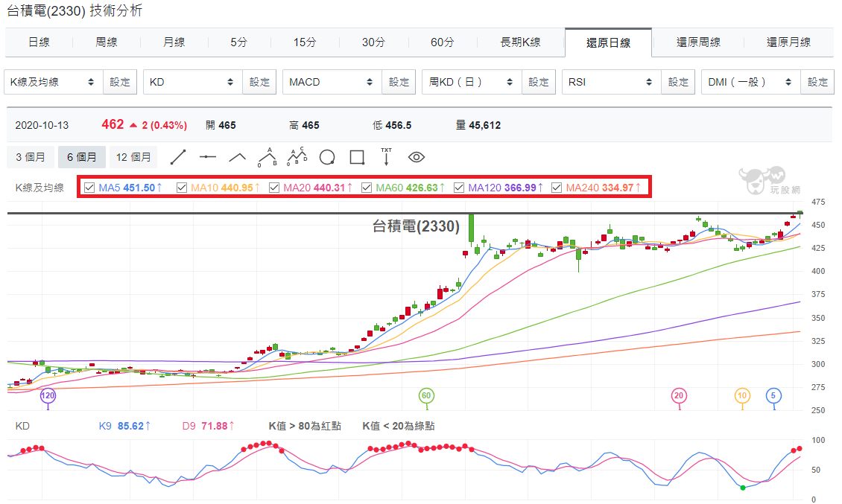Select the trend line drawing tool

coord(178,157)
